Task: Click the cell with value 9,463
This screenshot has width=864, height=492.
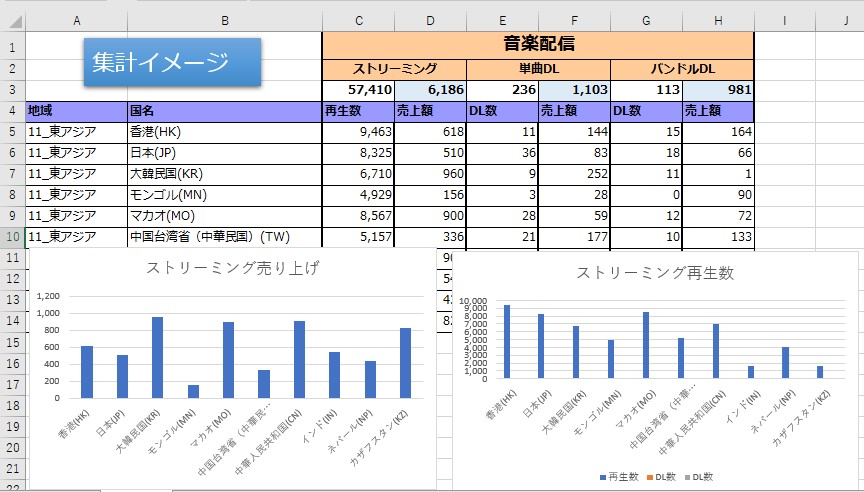Action: [358, 132]
